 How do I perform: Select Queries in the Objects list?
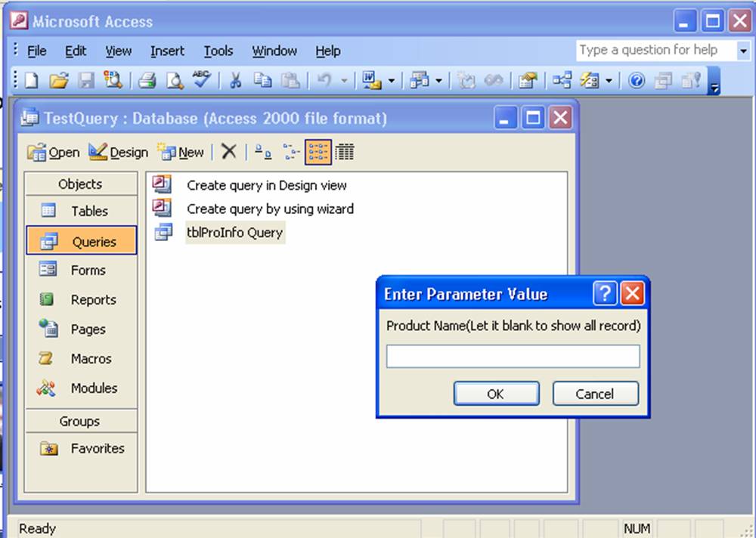click(x=82, y=240)
